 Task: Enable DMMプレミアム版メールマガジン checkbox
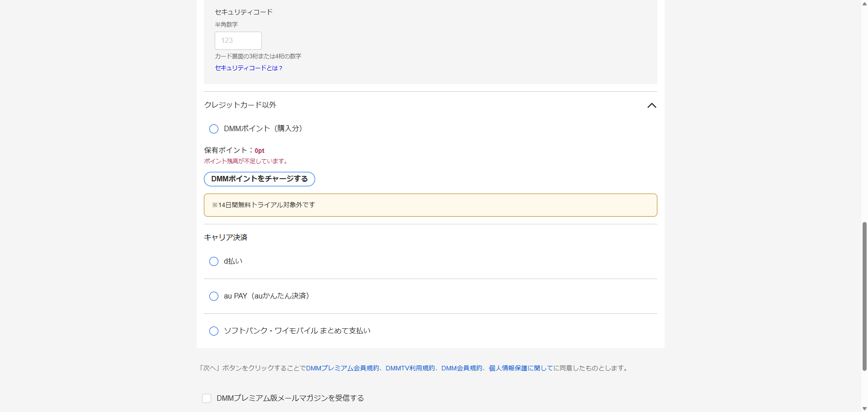(207, 398)
